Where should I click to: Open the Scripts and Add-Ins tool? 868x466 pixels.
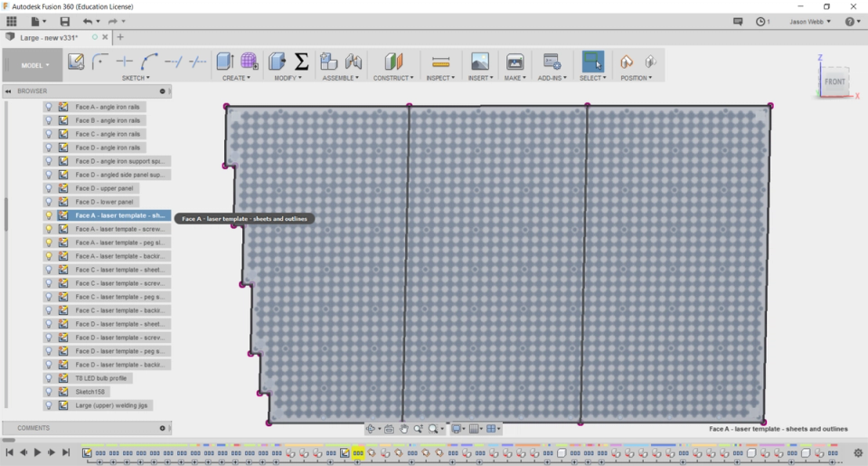tap(552, 62)
